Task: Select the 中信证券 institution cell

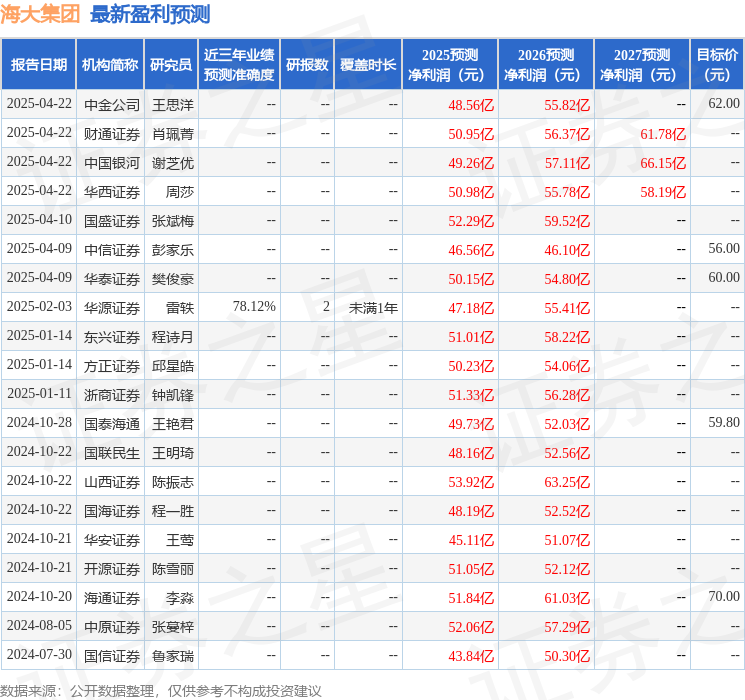Action: pyautogui.click(x=112, y=250)
